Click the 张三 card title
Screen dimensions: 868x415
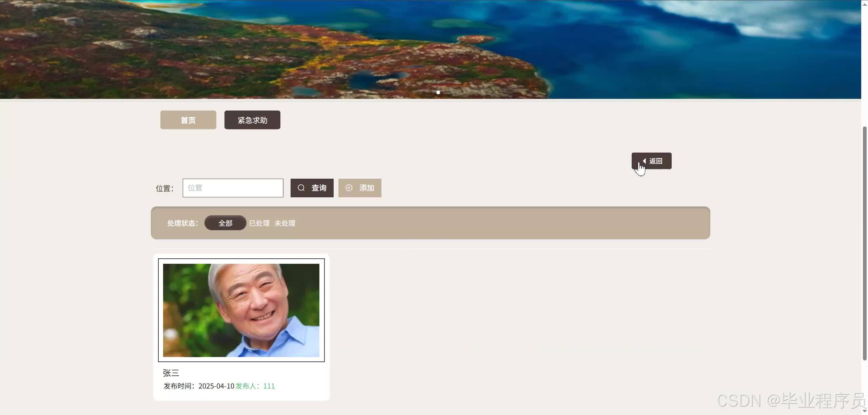click(x=171, y=373)
